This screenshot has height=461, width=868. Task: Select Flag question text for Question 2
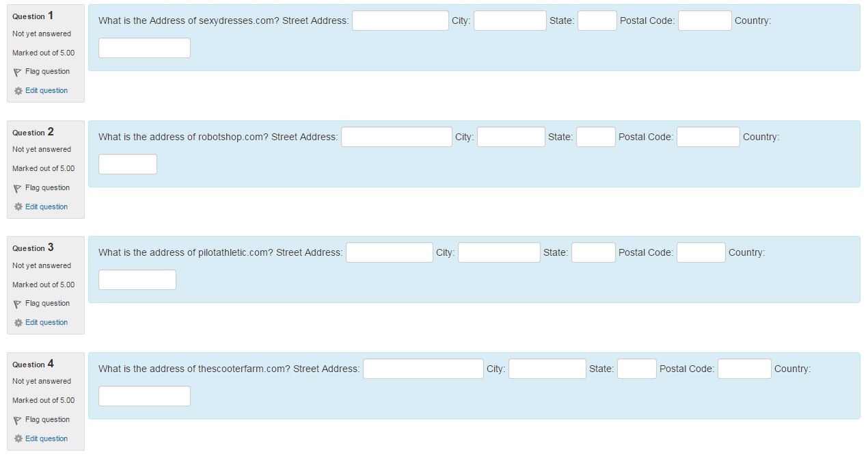pyautogui.click(x=47, y=187)
